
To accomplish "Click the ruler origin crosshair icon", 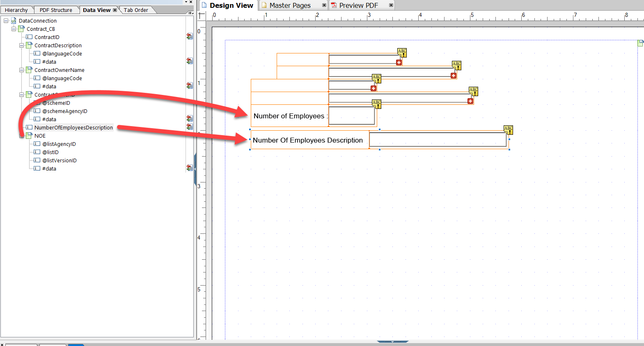I will [x=201, y=16].
